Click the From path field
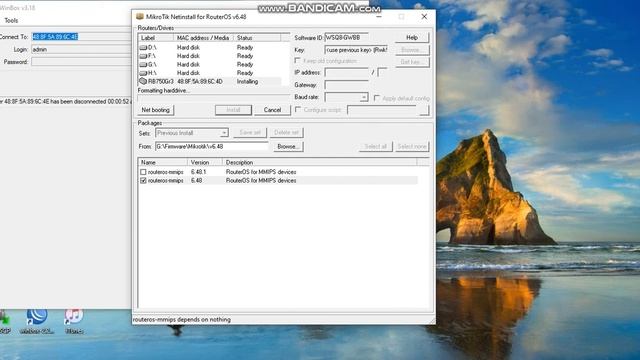Viewport: 640px width, 360px height. pos(212,147)
